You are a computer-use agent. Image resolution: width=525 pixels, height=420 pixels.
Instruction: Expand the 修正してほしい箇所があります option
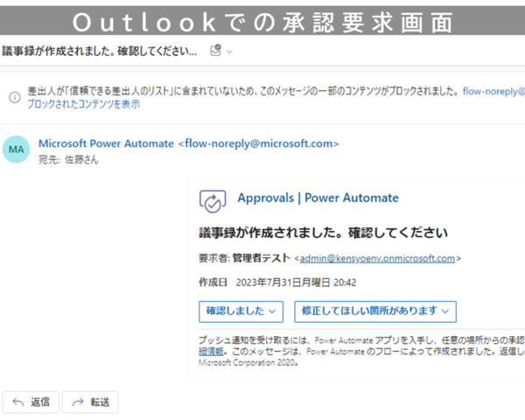(375, 311)
